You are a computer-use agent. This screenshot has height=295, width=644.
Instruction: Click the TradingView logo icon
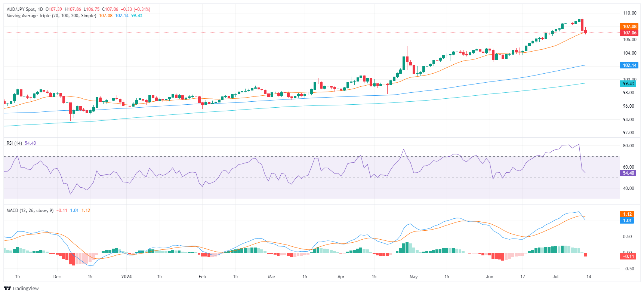[7, 288]
